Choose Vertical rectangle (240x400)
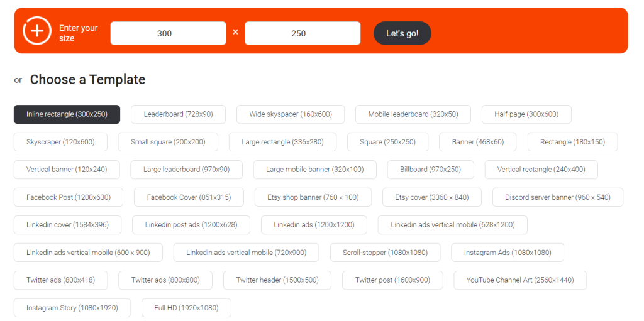Viewport: 644px width, 321px height. 541,170
